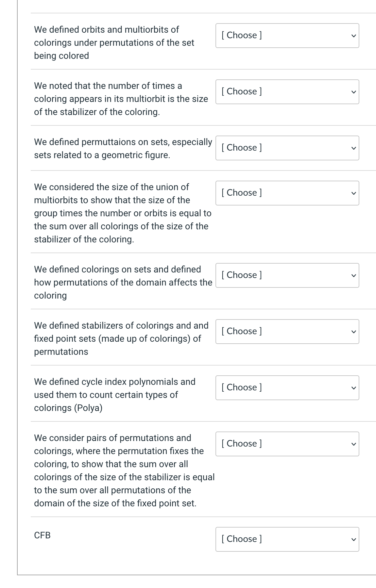Click the statement about union of multiorbits

(123, 213)
